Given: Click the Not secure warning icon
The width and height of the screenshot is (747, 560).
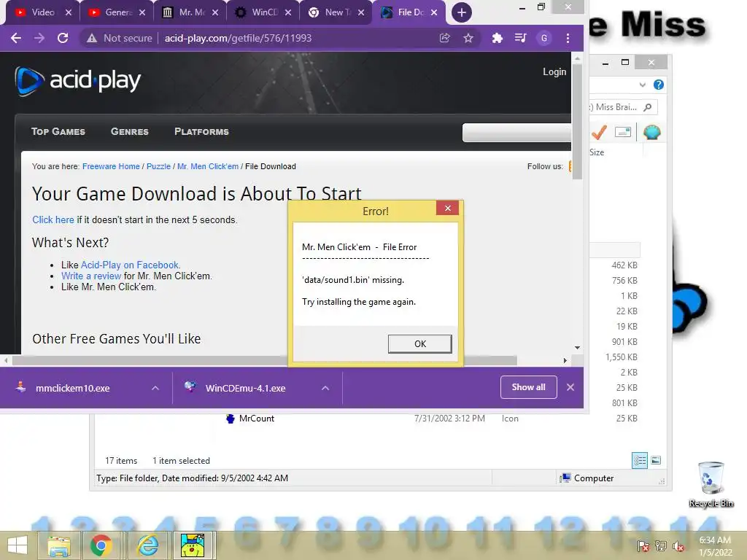Looking at the screenshot, I should 91,38.
